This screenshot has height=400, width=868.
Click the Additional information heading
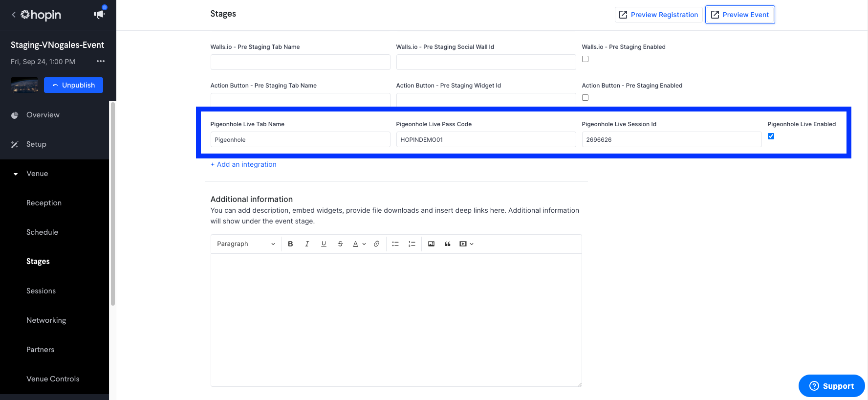[252, 199]
